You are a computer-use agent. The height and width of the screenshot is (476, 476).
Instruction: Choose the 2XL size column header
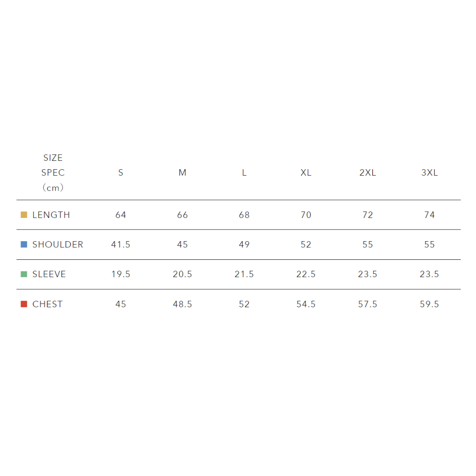tap(368, 173)
